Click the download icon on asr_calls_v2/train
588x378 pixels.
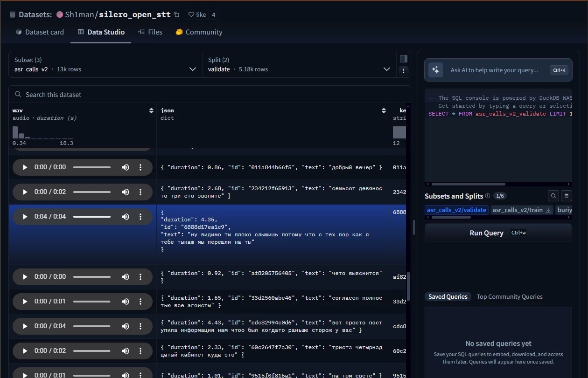coord(548,210)
